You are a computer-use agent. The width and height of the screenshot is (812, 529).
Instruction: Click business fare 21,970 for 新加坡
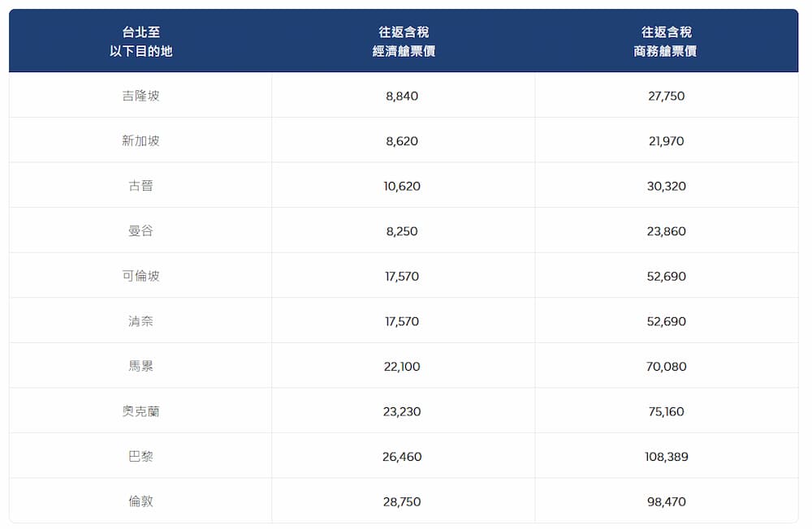pos(666,141)
